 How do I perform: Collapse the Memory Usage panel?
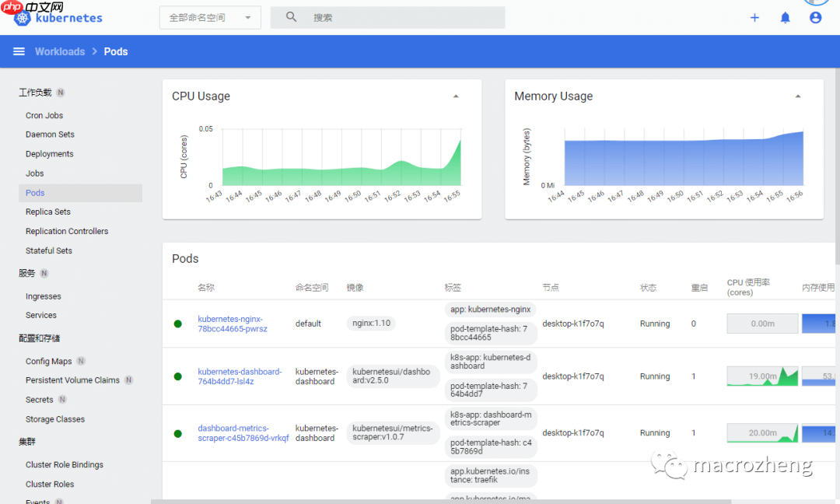[x=798, y=96]
